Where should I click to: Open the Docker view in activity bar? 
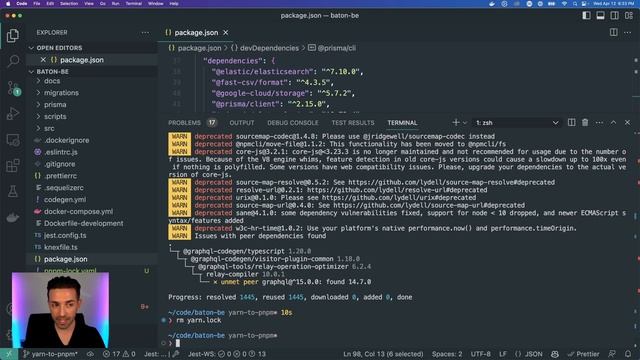click(13, 217)
